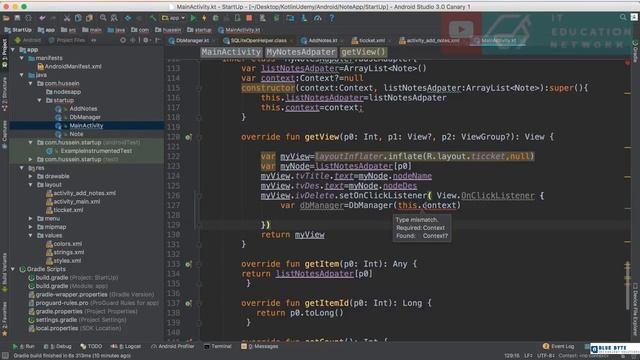Screen dimensions: 640x360
Task: Click the green Run app button
Action: point(193,18)
